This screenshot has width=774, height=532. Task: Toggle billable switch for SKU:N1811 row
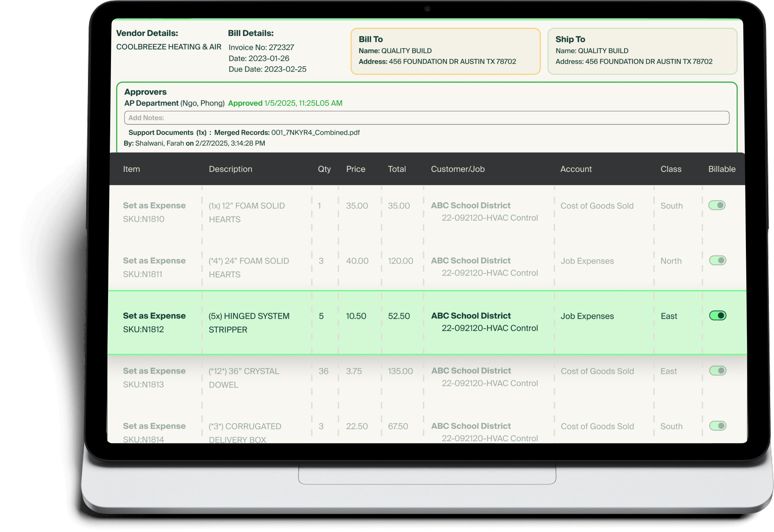[x=717, y=260]
